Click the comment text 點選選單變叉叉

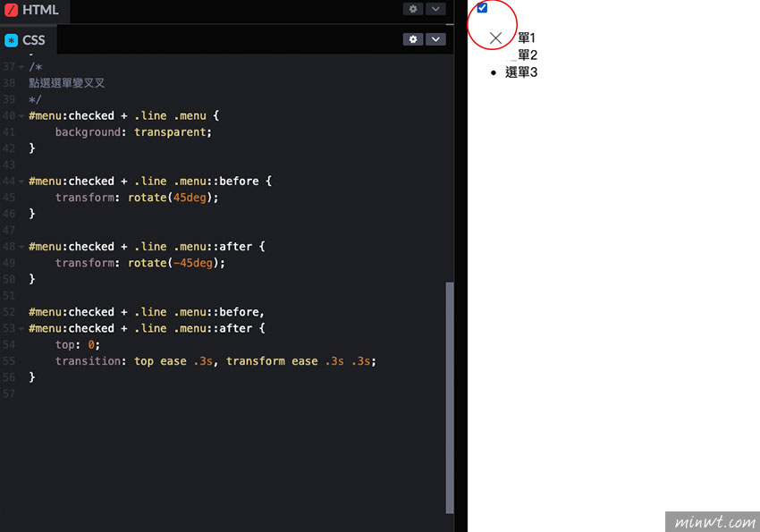click(67, 83)
